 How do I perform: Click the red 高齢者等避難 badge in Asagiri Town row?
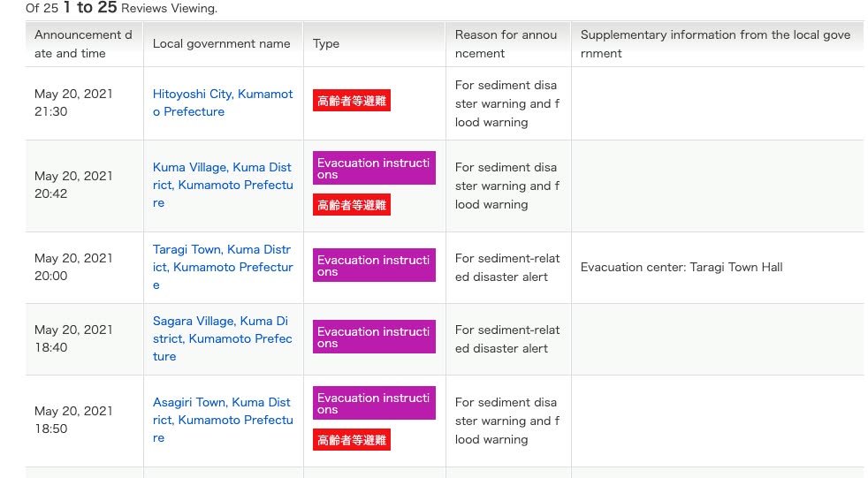(352, 439)
